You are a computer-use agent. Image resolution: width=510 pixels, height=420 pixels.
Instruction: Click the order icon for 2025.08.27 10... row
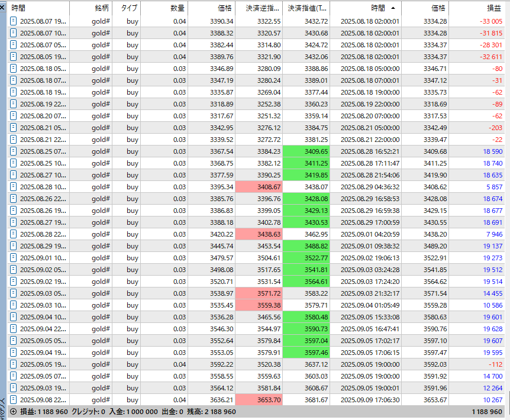pyautogui.click(x=14, y=175)
